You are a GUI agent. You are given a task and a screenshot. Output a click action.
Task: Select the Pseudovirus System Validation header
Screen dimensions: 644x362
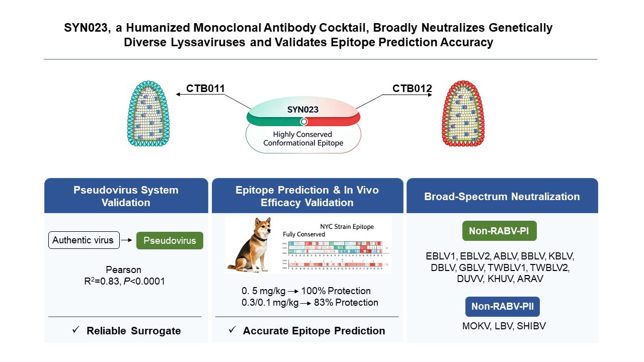pyautogui.click(x=126, y=196)
